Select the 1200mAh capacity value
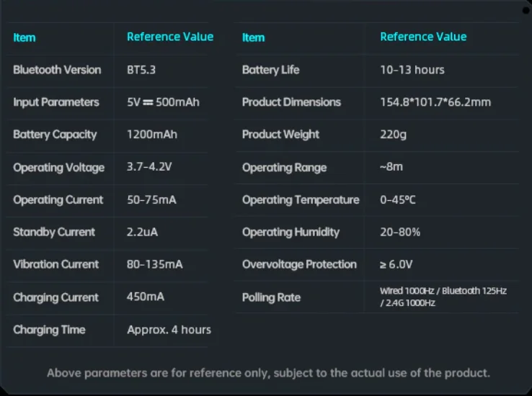This screenshot has width=532, height=396. click(151, 135)
